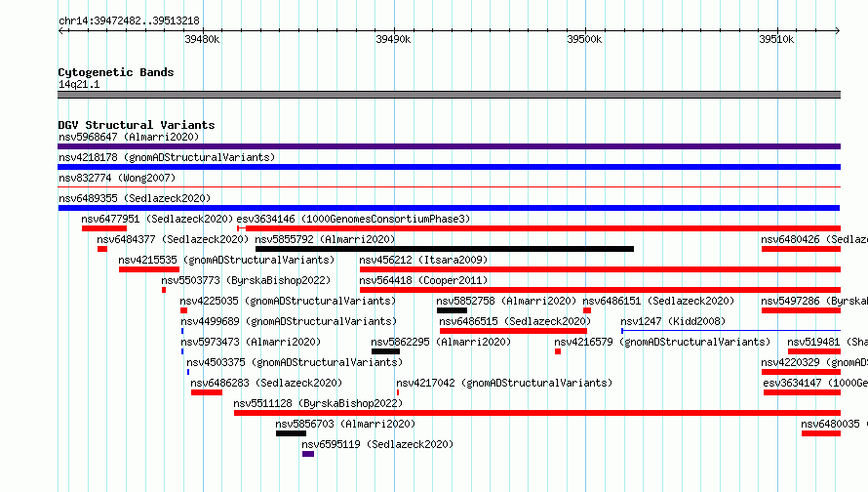Click the 39500k ruler position label
This screenshot has width=868, height=492.
point(584,39)
